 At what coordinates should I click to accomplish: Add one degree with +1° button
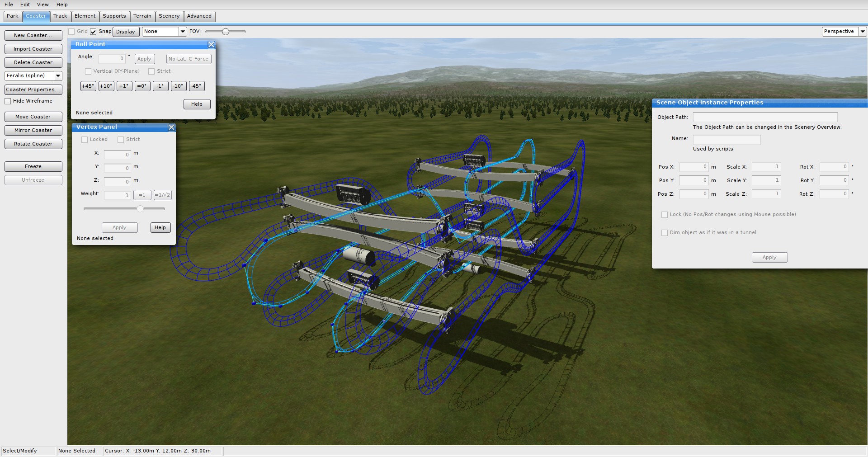[x=124, y=86]
